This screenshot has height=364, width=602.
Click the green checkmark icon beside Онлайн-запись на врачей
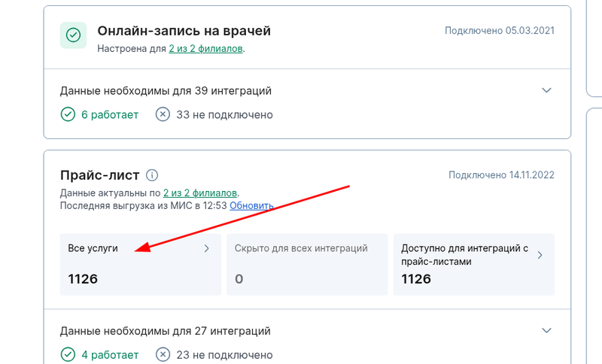tap(73, 35)
